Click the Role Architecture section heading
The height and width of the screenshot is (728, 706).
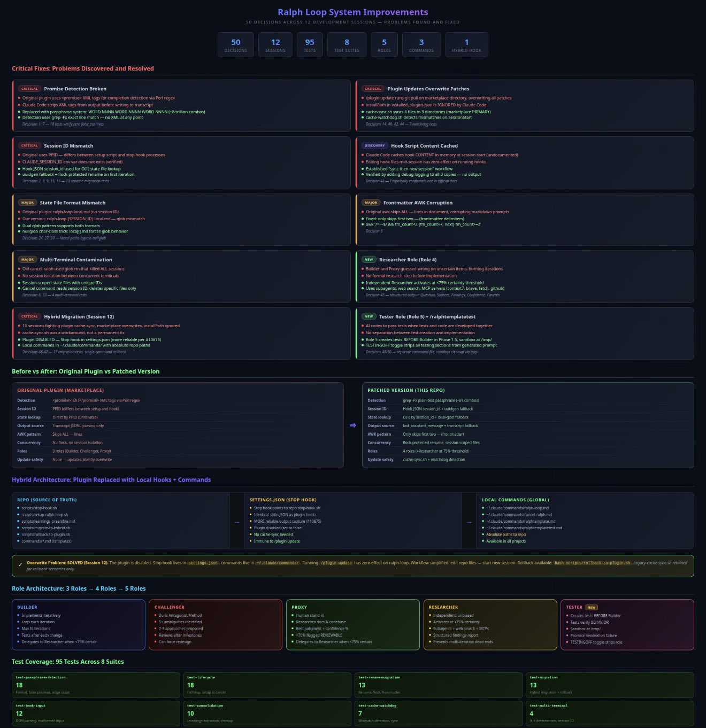click(x=79, y=588)
